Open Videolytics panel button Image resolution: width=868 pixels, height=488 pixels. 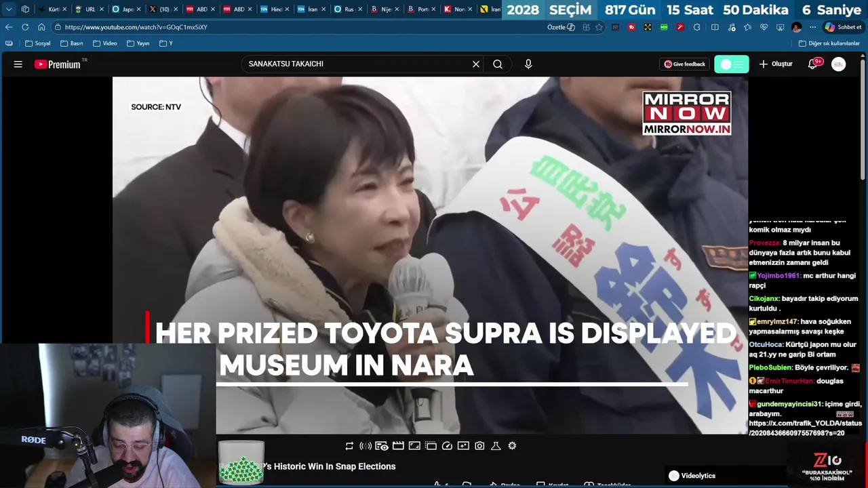692,476
